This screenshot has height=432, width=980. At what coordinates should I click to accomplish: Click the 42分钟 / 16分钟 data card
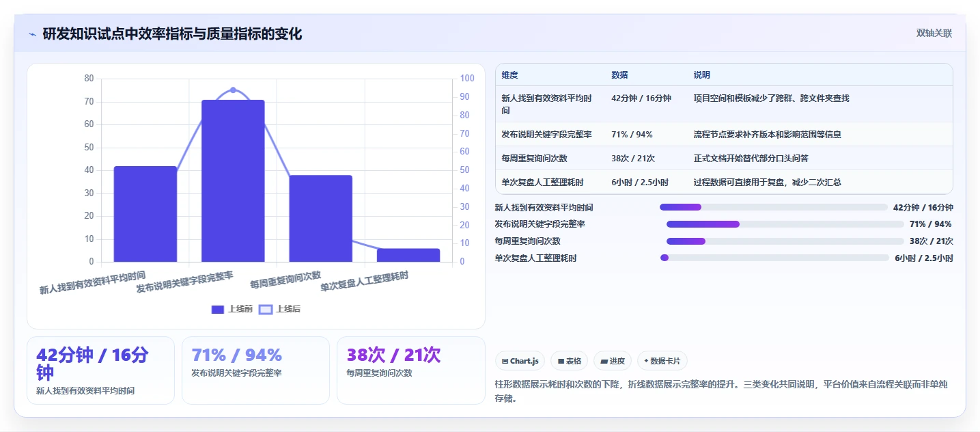[x=100, y=370]
